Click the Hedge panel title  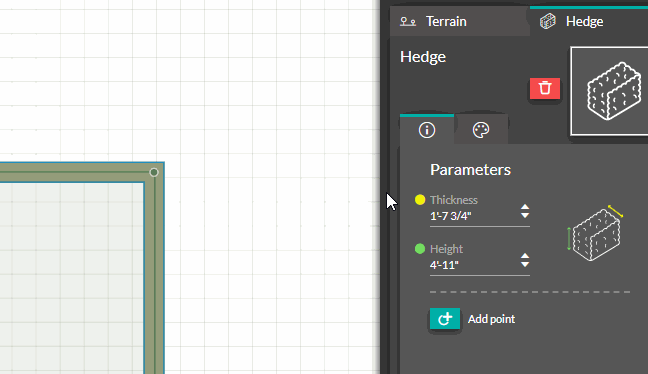[423, 57]
